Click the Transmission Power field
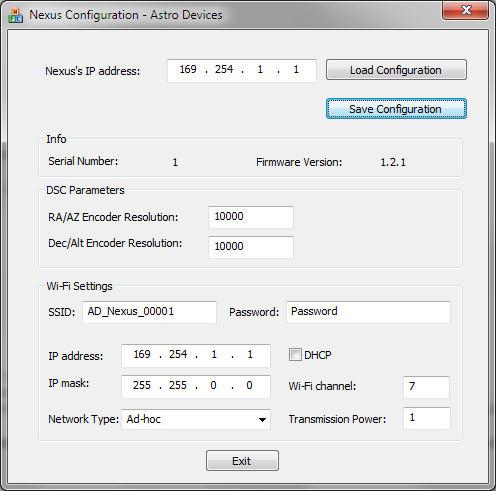Viewport: 496px width, 491px height. (x=427, y=418)
